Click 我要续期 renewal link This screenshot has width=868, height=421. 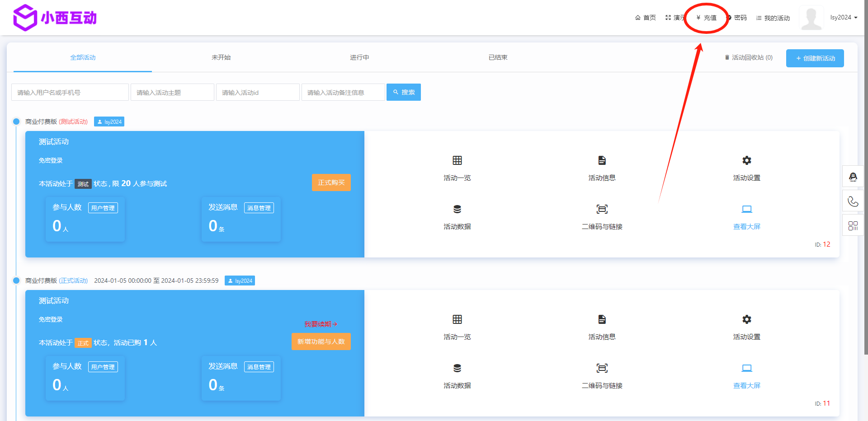tap(321, 324)
